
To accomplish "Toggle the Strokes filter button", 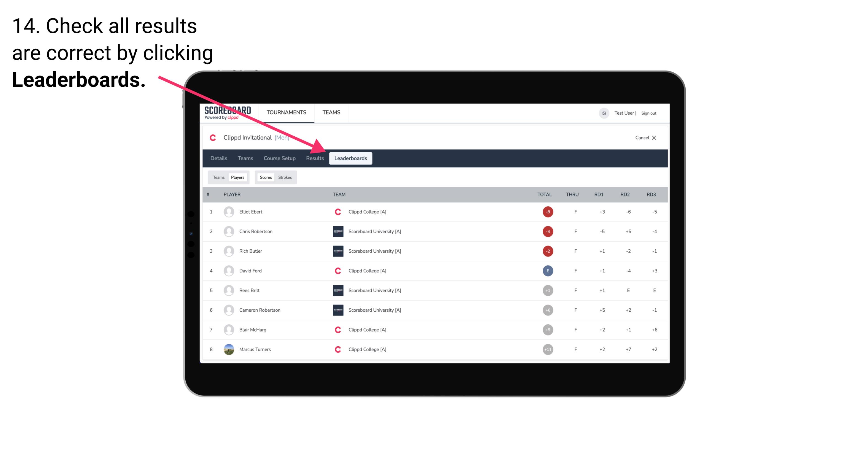I will [285, 177].
